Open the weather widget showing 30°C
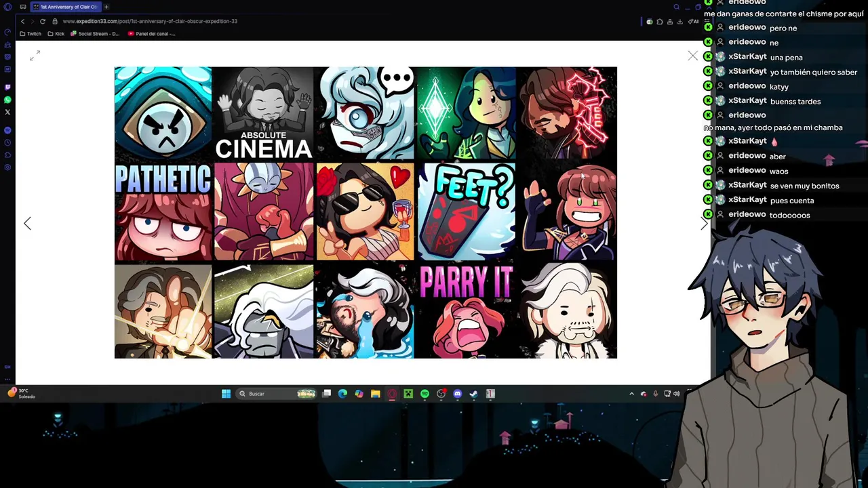Viewport: 868px width, 488px height. [22, 393]
